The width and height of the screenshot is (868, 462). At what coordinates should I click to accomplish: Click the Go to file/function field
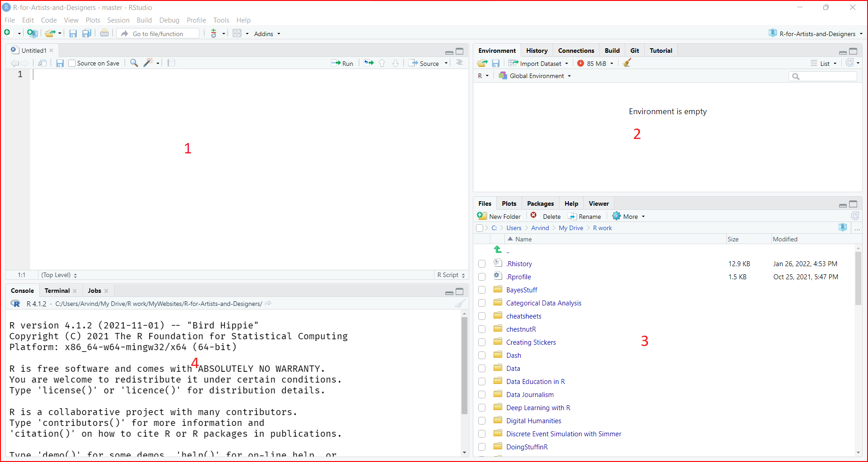[158, 34]
